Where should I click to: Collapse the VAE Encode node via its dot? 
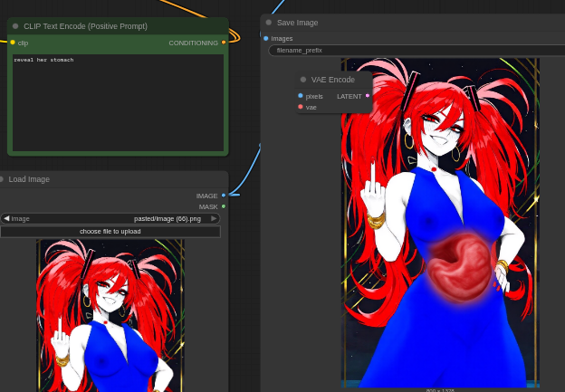(x=303, y=80)
